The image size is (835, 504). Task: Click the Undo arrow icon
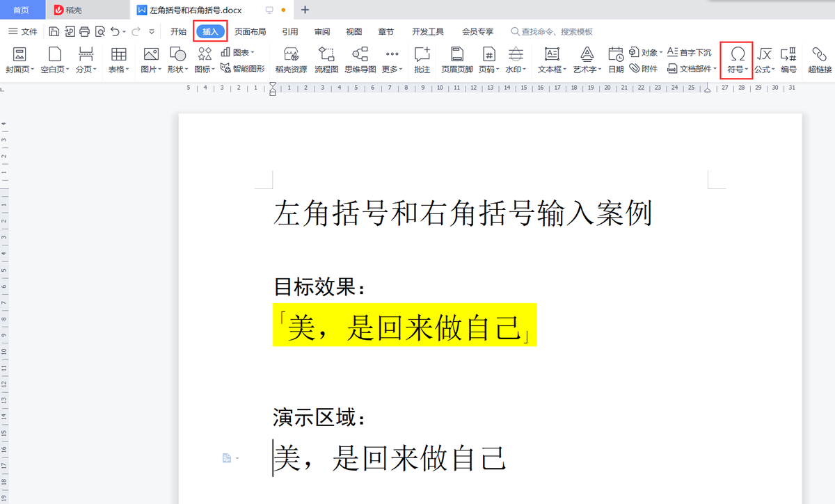click(x=115, y=31)
